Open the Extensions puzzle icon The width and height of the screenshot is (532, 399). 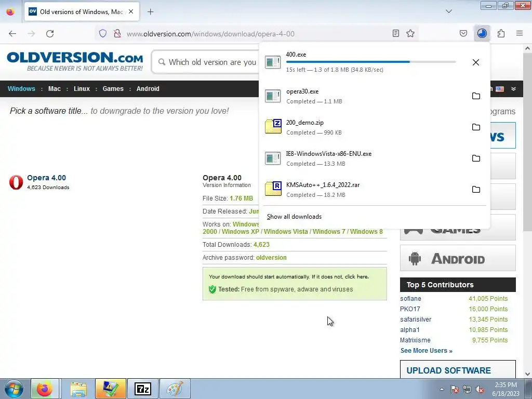click(501, 33)
